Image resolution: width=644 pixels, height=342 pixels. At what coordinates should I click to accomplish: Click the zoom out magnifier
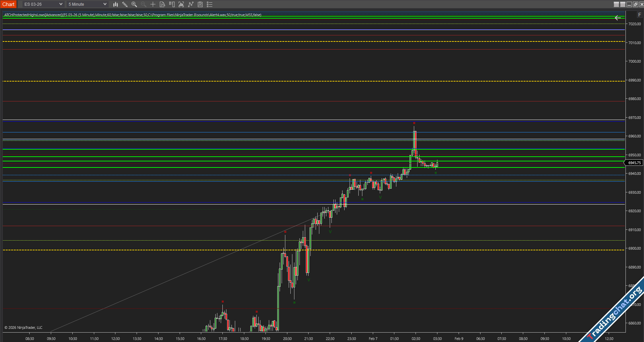[144, 4]
